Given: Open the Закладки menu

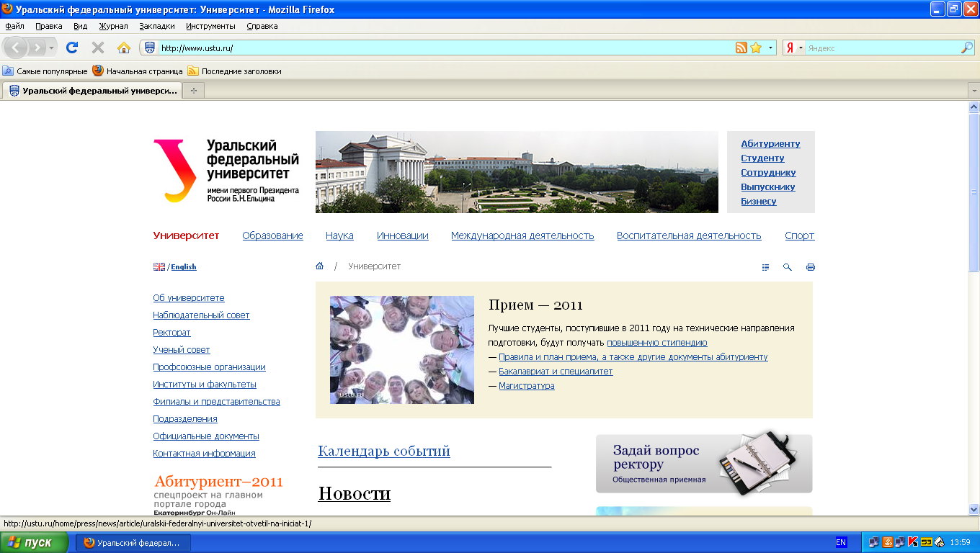Looking at the screenshot, I should pyautogui.click(x=157, y=26).
